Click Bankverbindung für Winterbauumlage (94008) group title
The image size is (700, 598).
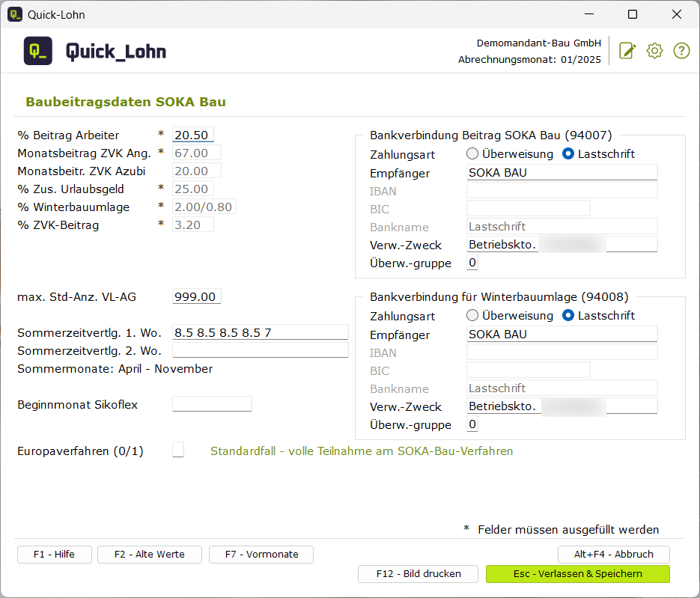pyautogui.click(x=499, y=297)
